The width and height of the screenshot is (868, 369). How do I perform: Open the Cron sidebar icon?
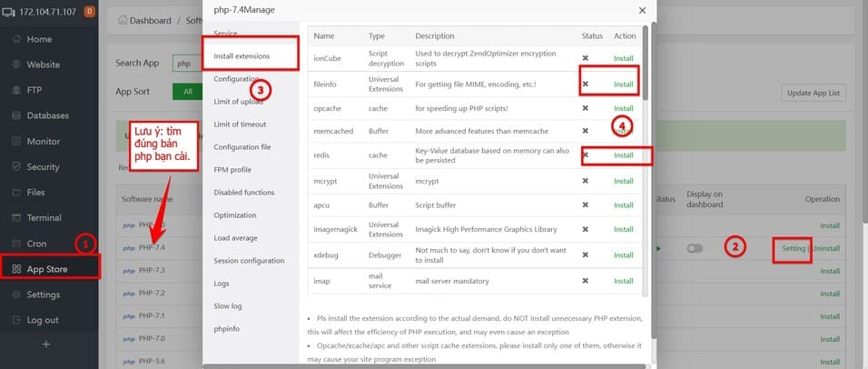(15, 244)
